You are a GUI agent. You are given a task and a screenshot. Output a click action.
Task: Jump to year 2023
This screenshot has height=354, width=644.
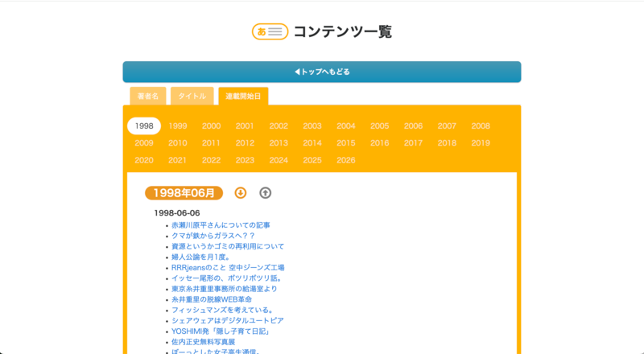(x=245, y=160)
